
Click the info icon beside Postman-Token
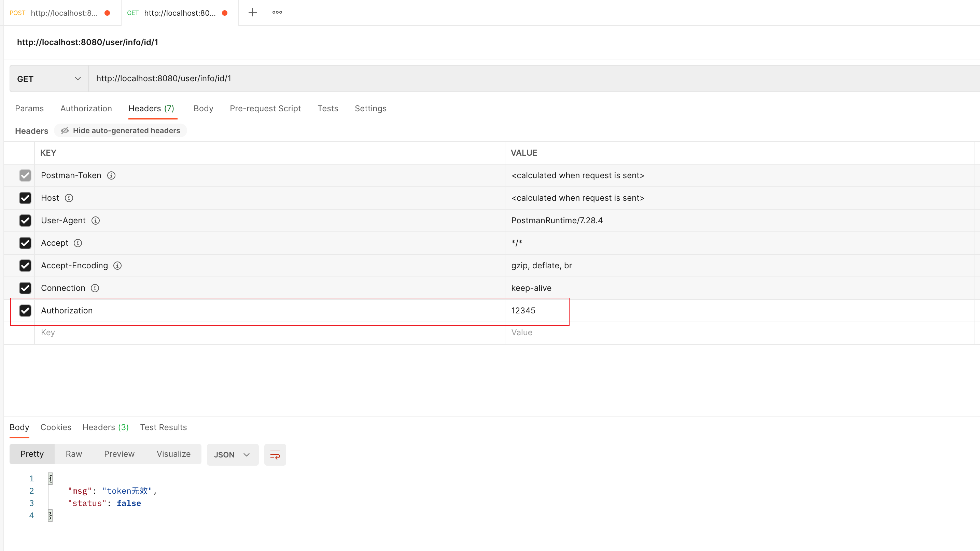[x=111, y=175]
